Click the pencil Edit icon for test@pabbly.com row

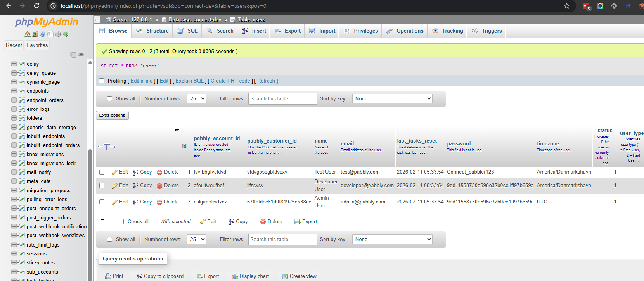point(114,172)
